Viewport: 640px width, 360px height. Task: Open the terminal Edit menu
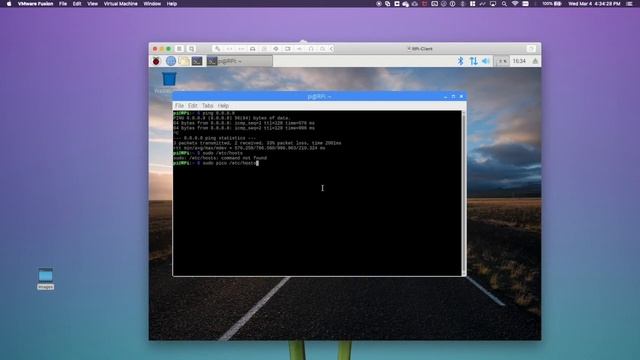tap(193, 106)
